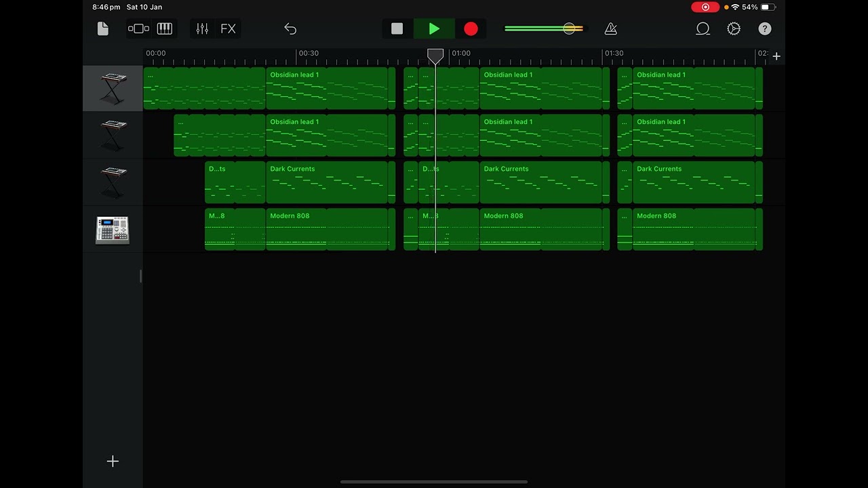Click the playhead marker on the ruler
Image resolution: width=868 pixels, height=488 pixels.
coord(435,56)
